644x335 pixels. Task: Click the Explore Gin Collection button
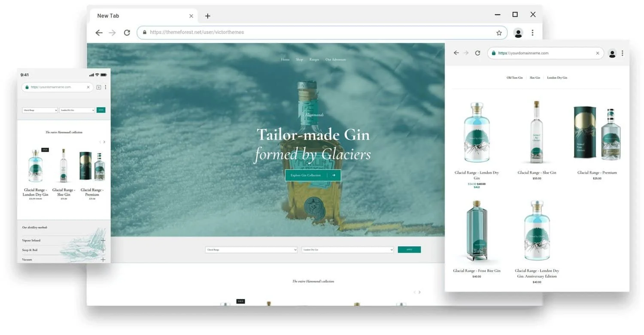(x=313, y=175)
